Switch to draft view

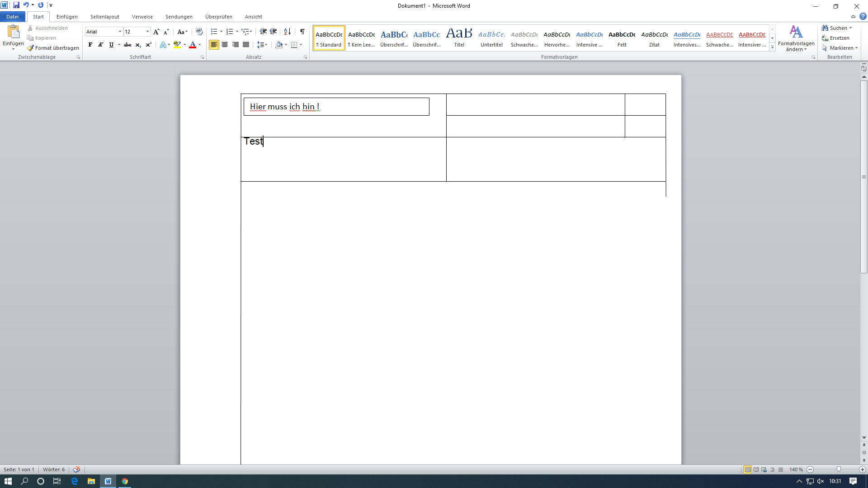pyautogui.click(x=781, y=470)
